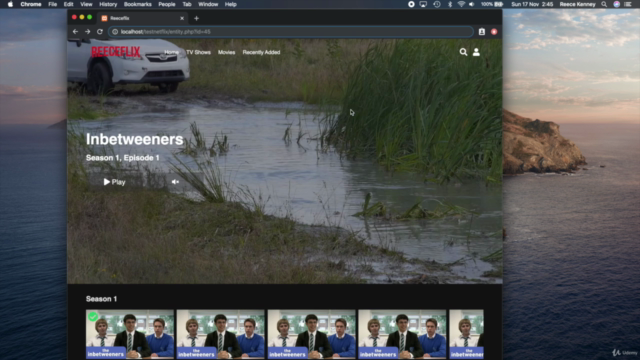The width and height of the screenshot is (640, 360).
Task: Click the browser forward arrow
Action: (87, 31)
